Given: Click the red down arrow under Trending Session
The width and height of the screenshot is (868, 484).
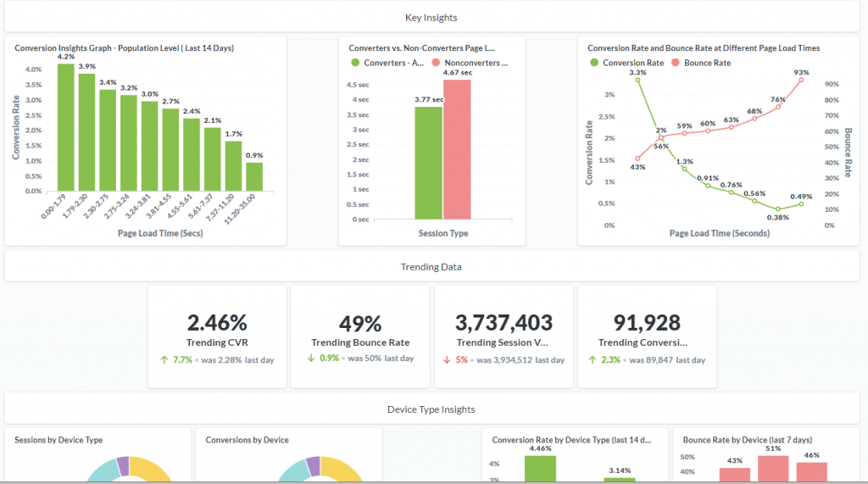Looking at the screenshot, I should pyautogui.click(x=447, y=360).
